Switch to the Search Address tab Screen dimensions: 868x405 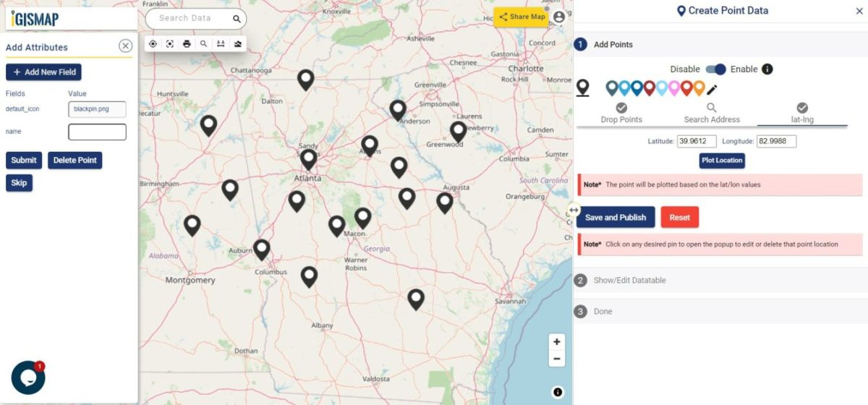(x=712, y=114)
